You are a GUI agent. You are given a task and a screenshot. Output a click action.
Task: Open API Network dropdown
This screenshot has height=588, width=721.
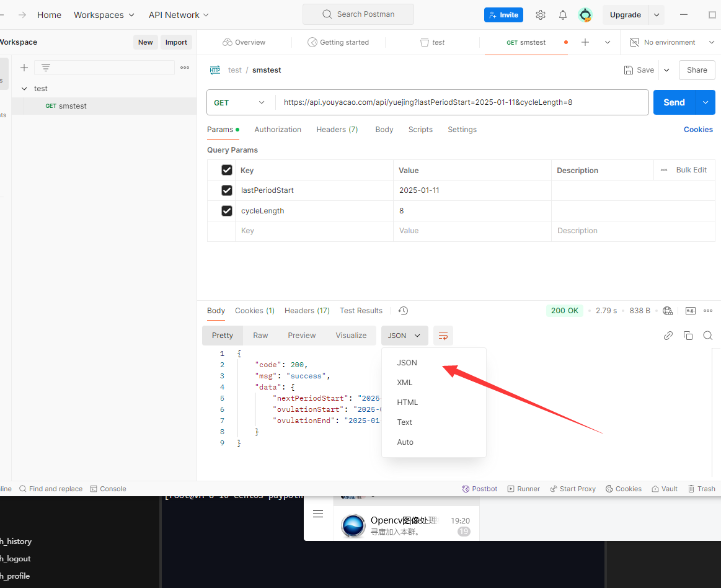coord(179,15)
